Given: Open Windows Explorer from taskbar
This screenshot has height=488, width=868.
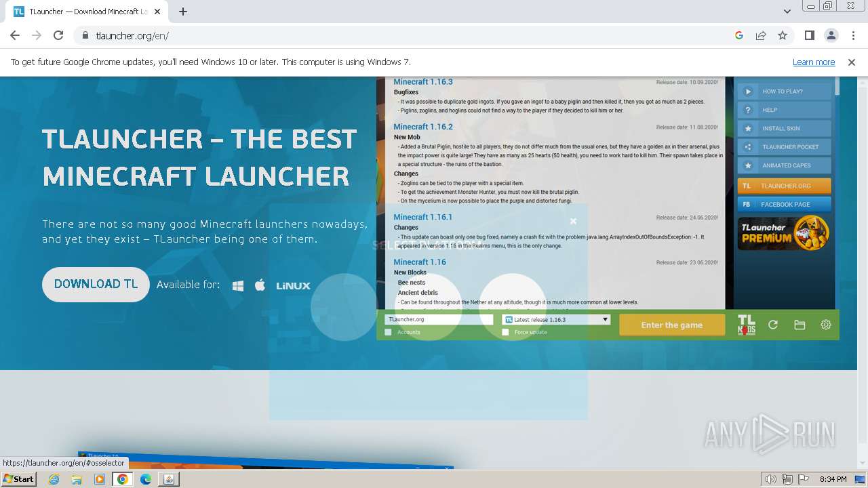Looking at the screenshot, I should click(x=77, y=479).
